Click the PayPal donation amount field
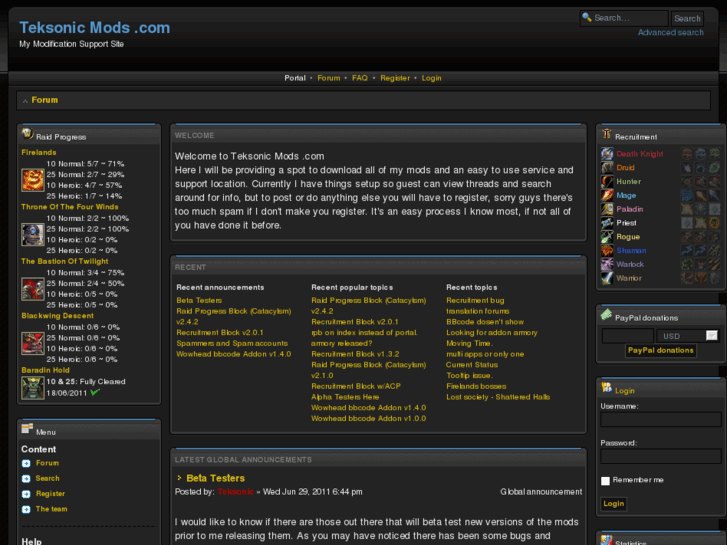The width and height of the screenshot is (727, 545). [628, 336]
